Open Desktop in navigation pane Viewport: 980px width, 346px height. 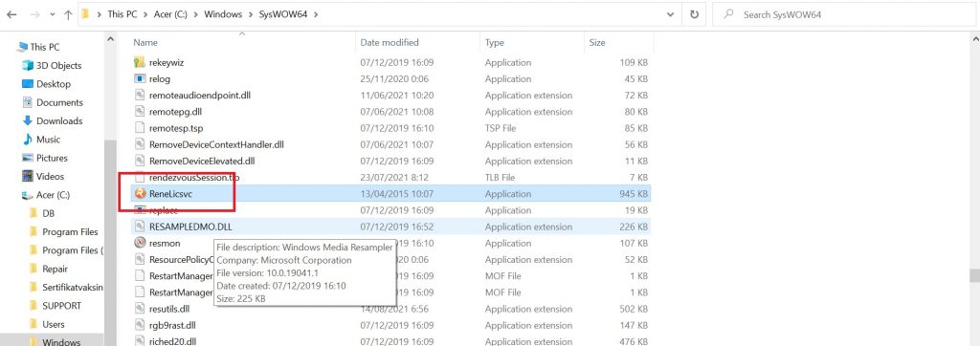coord(54,84)
